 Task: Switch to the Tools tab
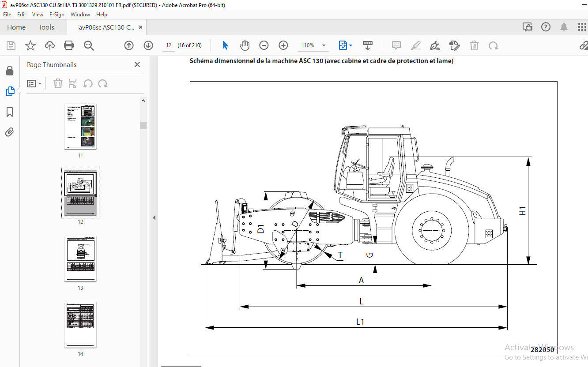46,27
